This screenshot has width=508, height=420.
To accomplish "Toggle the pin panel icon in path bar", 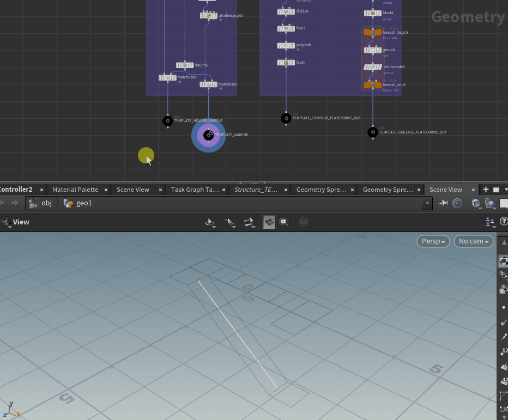I will [x=444, y=203].
